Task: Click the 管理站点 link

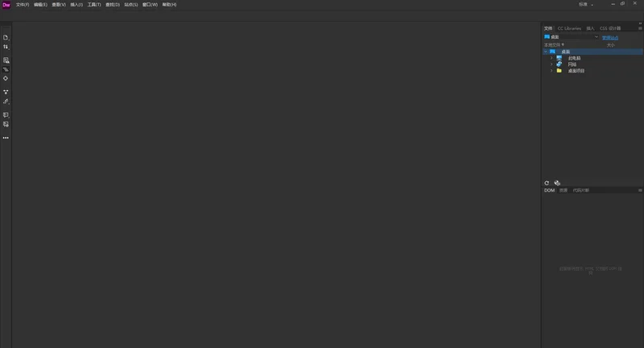Action: [x=610, y=38]
